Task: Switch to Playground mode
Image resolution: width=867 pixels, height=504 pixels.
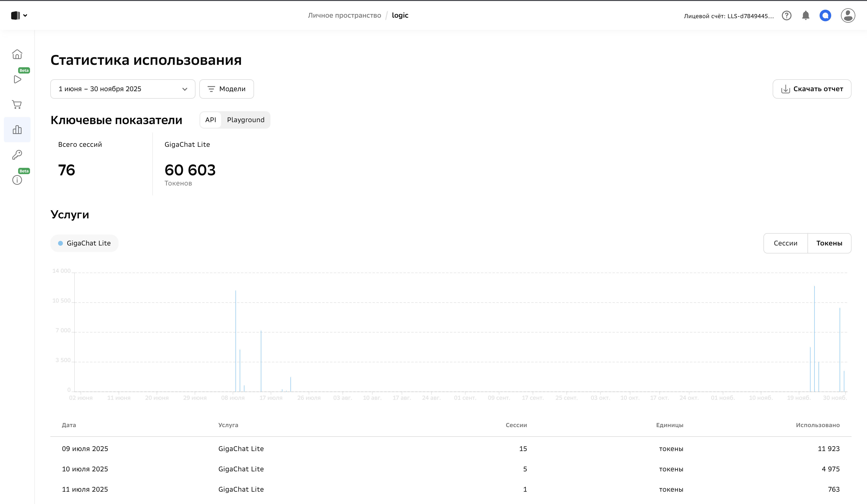Action: tap(245, 120)
